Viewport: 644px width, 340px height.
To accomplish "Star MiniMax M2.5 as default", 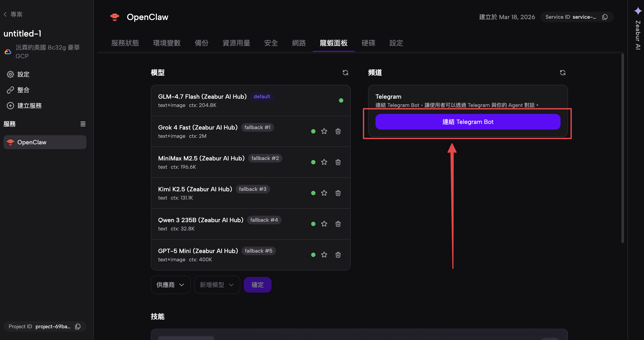I will [x=324, y=162].
